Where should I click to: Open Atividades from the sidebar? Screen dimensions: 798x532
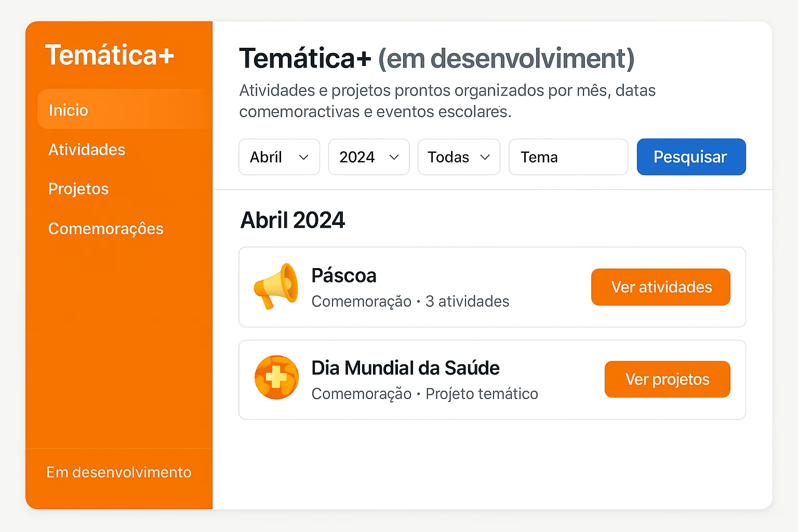87,150
